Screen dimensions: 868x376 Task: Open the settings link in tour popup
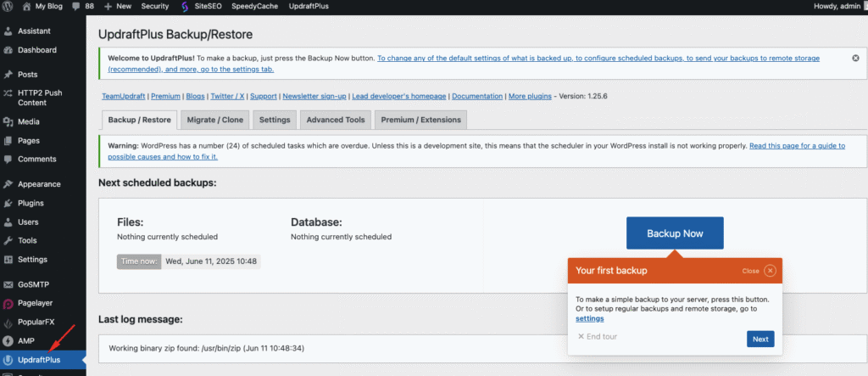coord(589,318)
